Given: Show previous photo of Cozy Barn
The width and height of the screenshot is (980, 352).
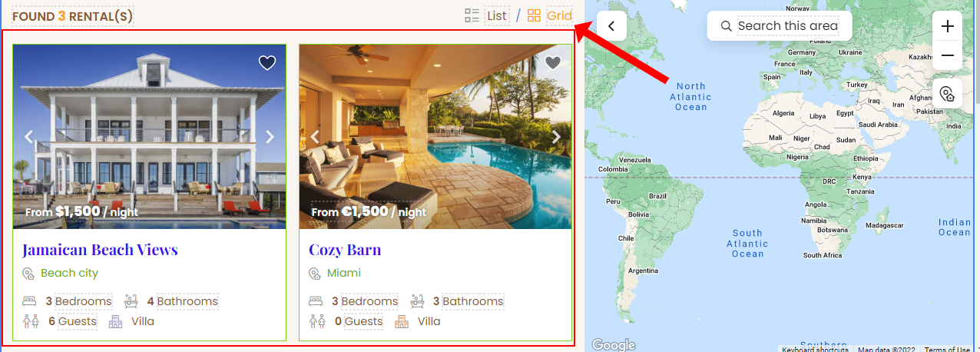Looking at the screenshot, I should tap(315, 137).
